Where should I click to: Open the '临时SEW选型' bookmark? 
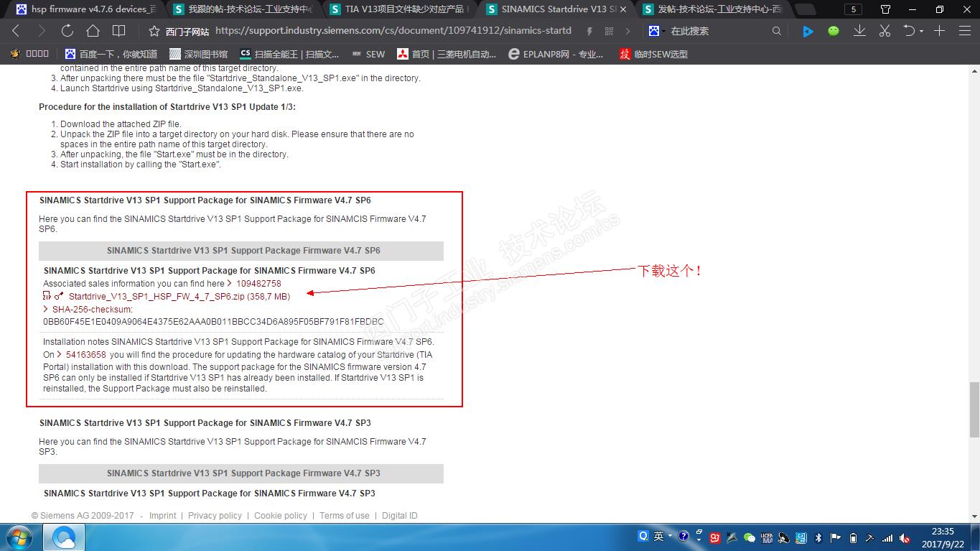point(653,54)
